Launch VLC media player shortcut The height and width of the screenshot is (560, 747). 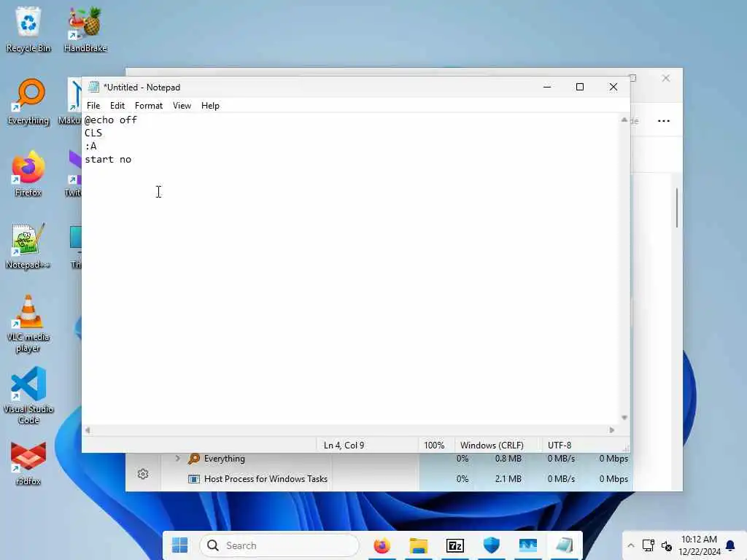point(28,324)
